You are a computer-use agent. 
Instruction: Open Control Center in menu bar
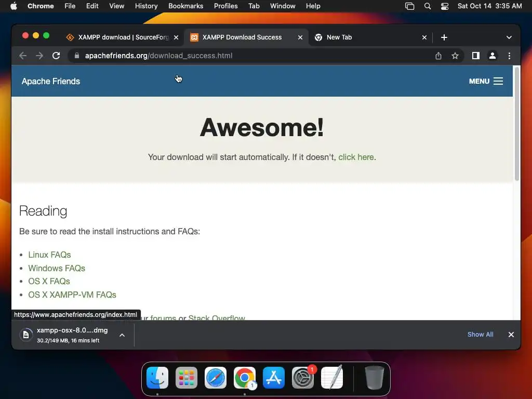coord(445,6)
